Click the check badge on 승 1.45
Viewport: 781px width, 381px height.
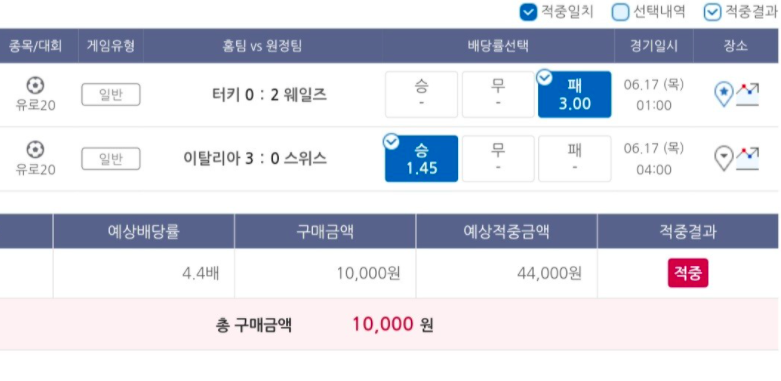click(x=391, y=142)
